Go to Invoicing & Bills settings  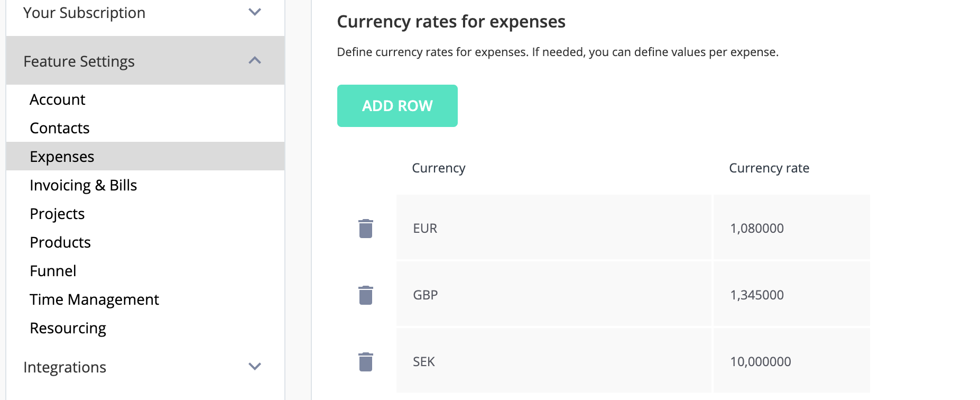point(84,185)
